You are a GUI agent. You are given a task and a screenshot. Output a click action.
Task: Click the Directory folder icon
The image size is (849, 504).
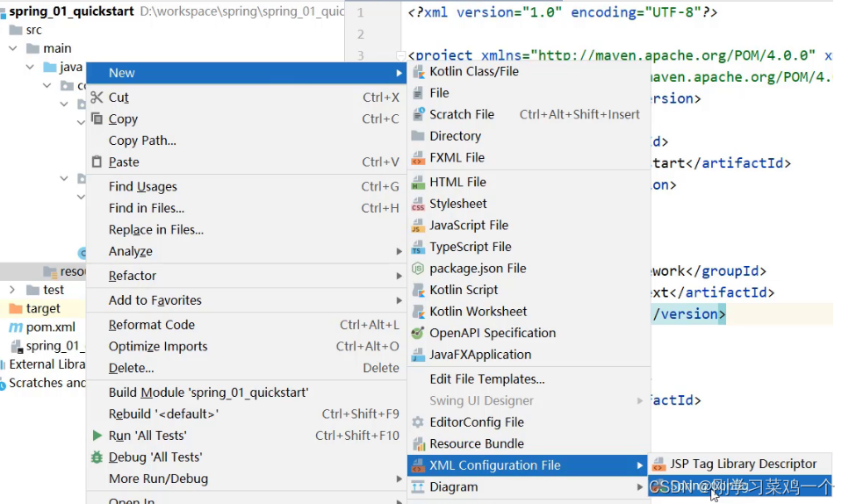click(x=418, y=136)
